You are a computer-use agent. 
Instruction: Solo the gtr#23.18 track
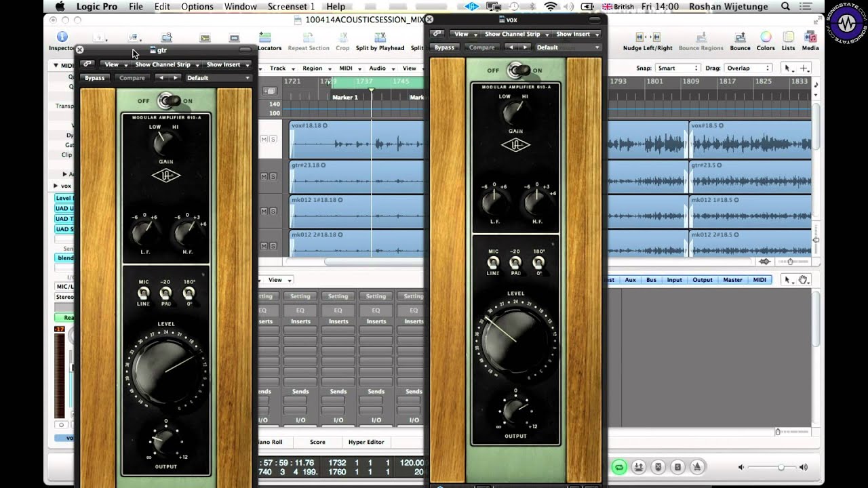pos(273,177)
